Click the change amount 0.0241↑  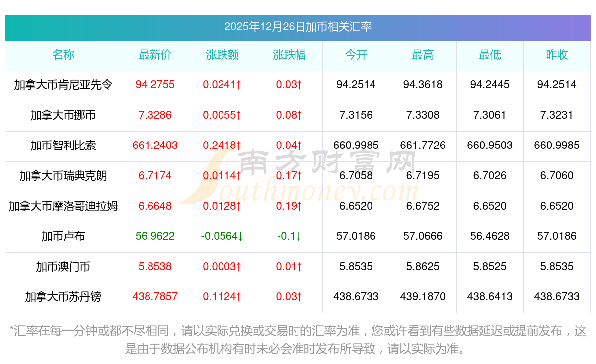pos(222,85)
